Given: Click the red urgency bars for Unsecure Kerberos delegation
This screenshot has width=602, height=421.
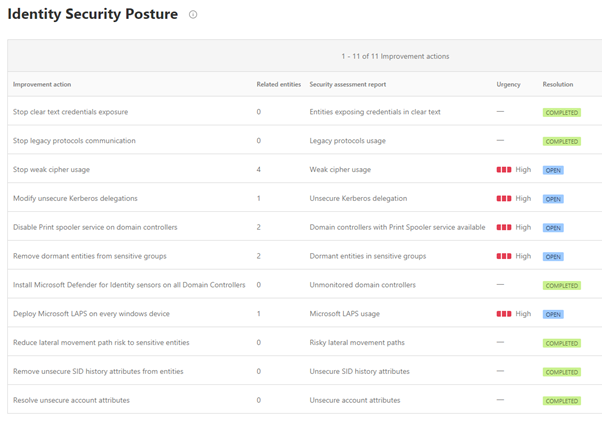Looking at the screenshot, I should click(504, 198).
